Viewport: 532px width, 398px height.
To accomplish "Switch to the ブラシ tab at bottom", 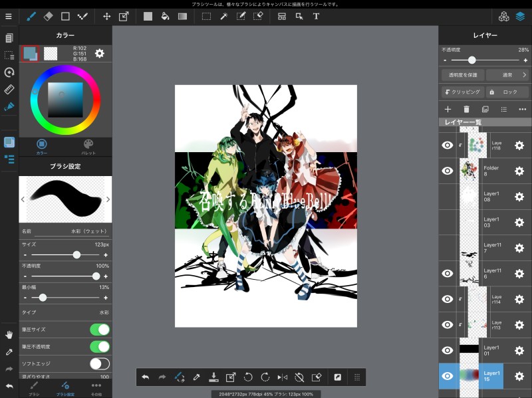I will coord(34,389).
